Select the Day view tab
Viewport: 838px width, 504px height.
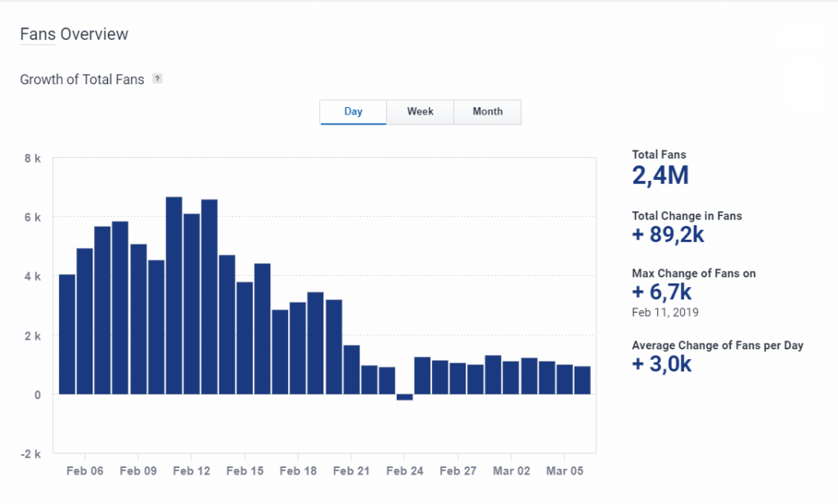tap(353, 112)
